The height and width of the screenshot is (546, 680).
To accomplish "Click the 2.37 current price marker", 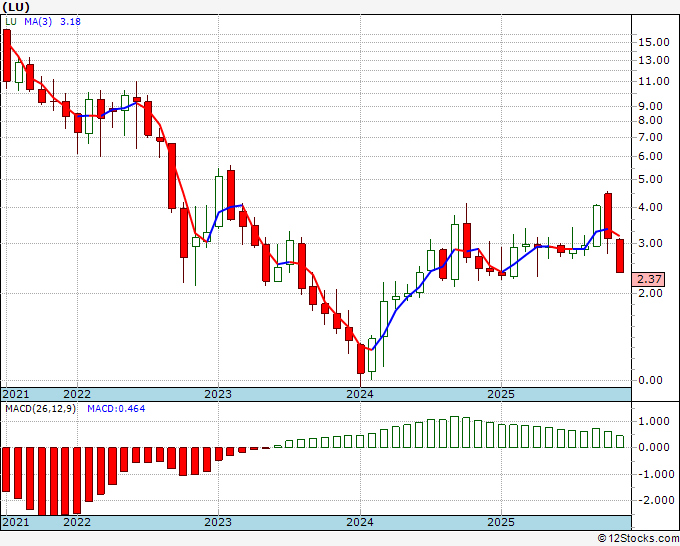I will pyautogui.click(x=649, y=279).
